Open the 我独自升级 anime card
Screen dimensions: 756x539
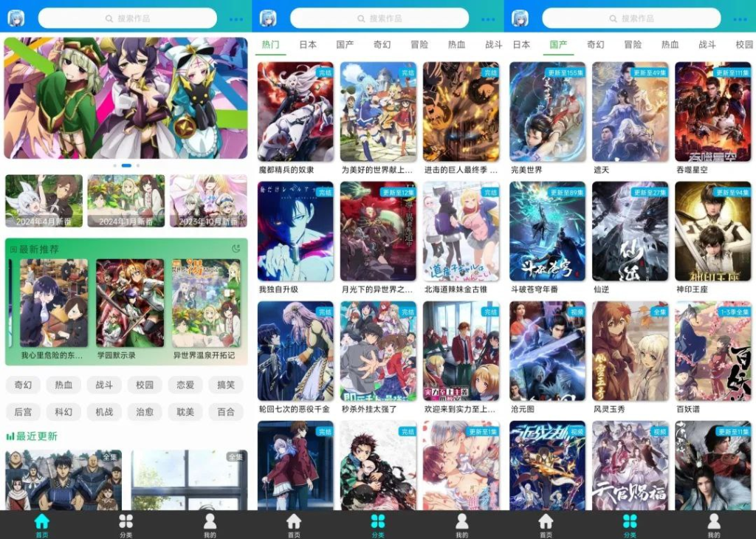[x=295, y=238]
